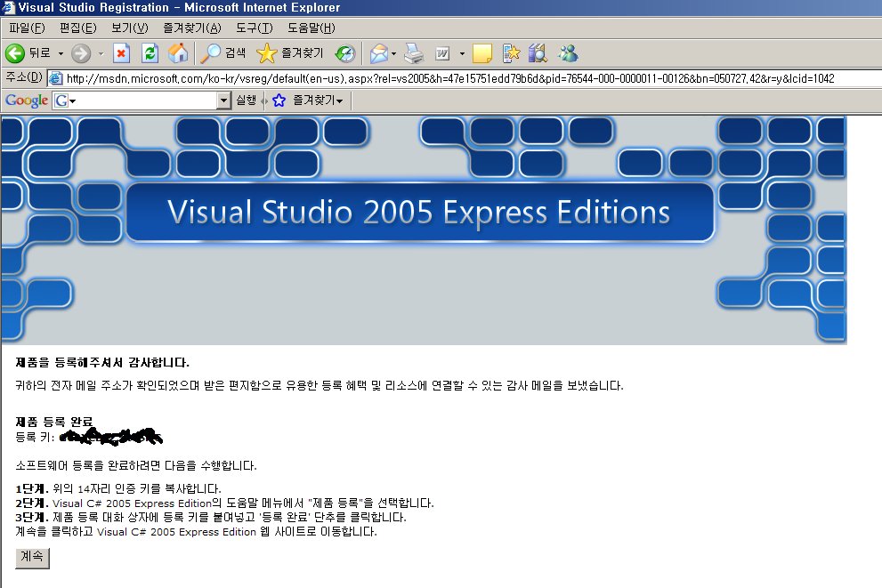The width and height of the screenshot is (882, 588).
Task: Expand the Edit with Word dropdown arrow
Action: point(462,54)
